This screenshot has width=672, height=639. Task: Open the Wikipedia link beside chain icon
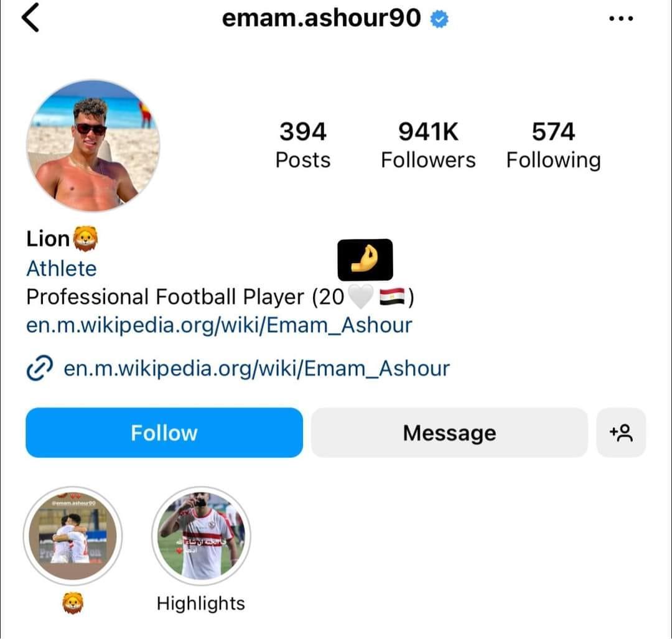pyautogui.click(x=257, y=368)
